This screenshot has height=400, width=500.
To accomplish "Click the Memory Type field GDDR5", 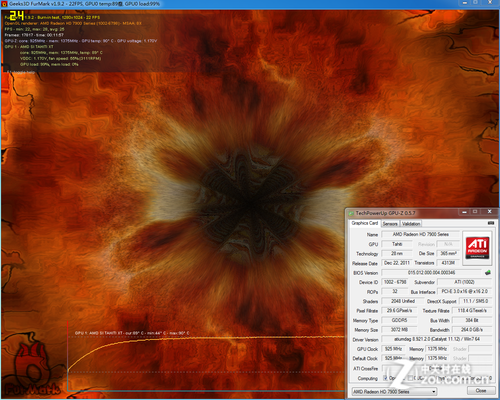I will click(399, 320).
